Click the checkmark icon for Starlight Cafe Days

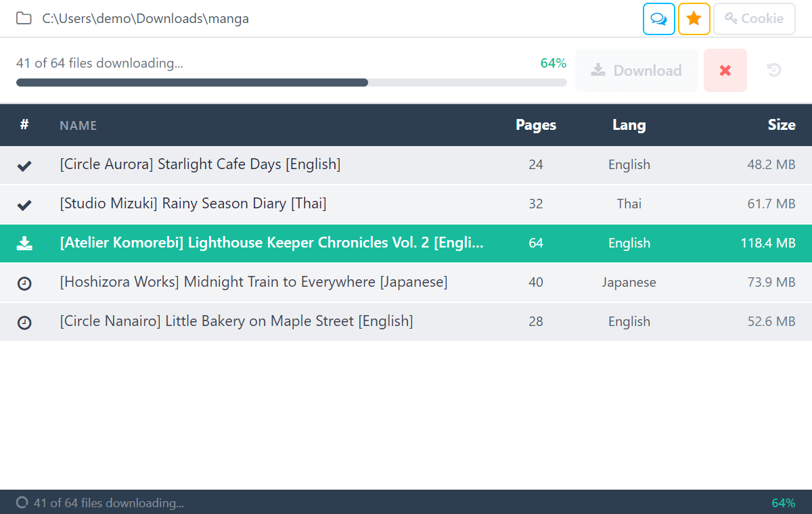(24, 165)
